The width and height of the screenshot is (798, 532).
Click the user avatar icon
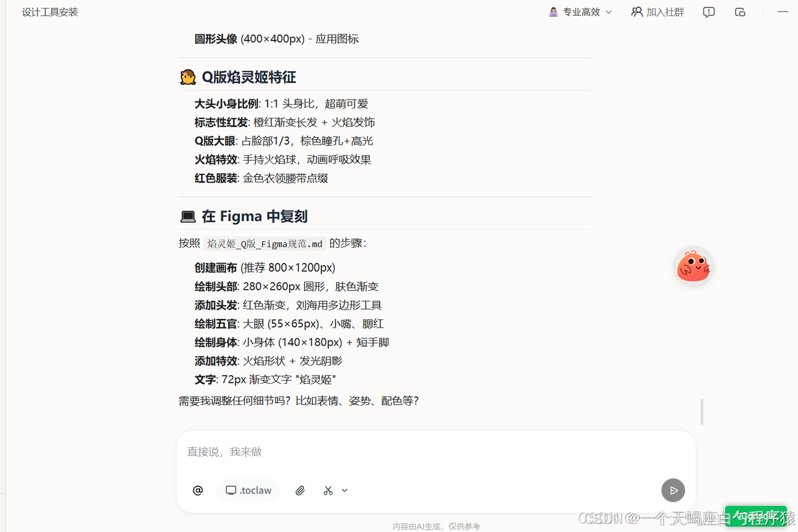click(552, 11)
